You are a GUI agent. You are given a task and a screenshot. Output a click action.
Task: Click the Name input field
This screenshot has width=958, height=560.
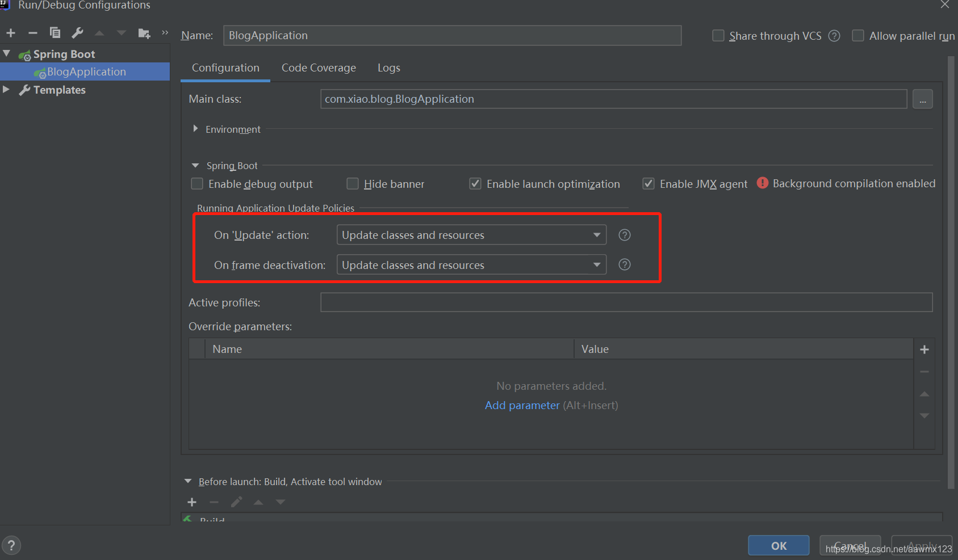click(453, 36)
